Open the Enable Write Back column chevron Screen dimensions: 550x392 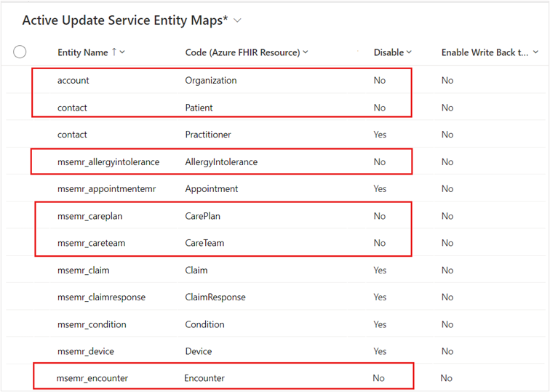(535, 52)
